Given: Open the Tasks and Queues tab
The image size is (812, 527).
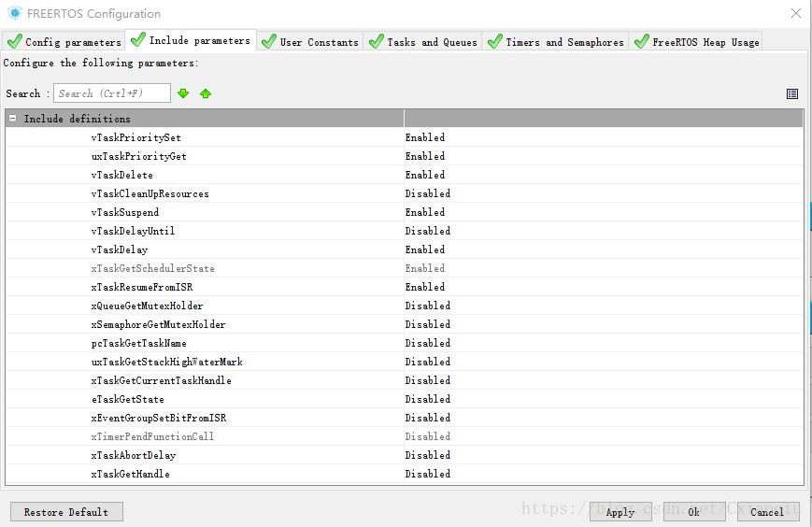Looking at the screenshot, I should coord(422,41).
